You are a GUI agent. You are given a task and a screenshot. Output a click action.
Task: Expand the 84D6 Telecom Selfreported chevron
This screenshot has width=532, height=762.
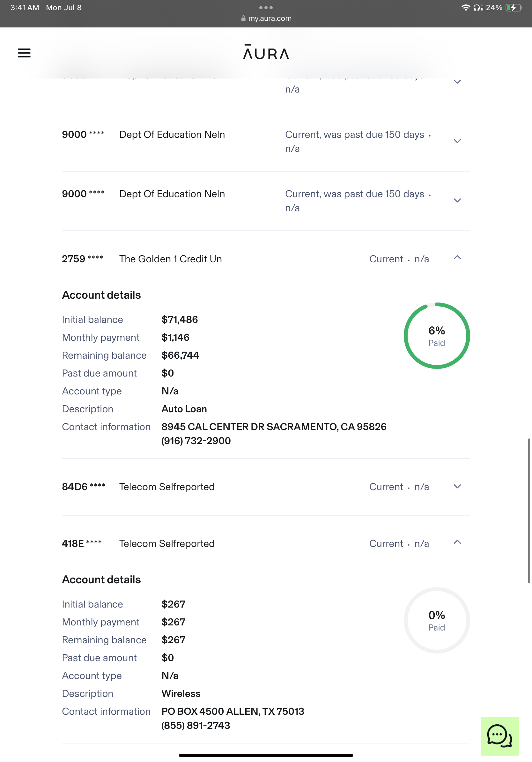(x=457, y=487)
